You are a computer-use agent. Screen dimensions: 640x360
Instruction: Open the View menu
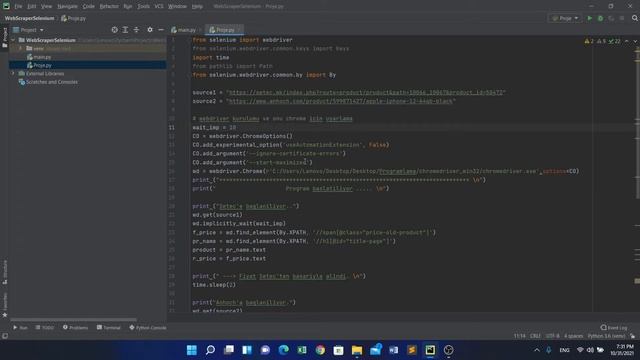(47, 6)
